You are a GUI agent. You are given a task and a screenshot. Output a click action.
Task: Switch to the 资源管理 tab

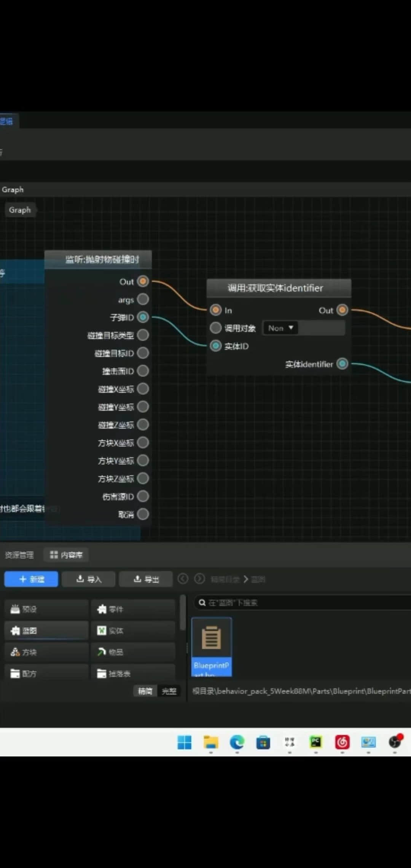coord(19,555)
